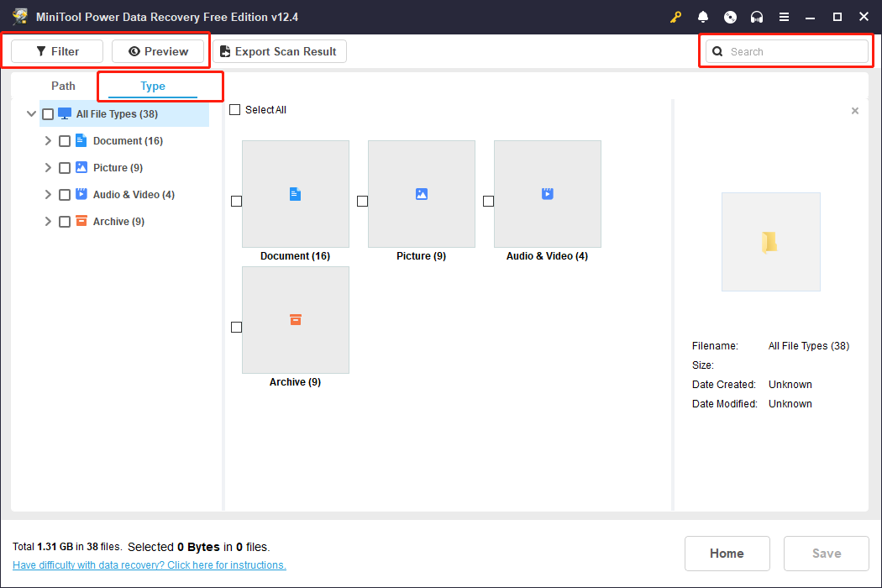Tick the Select All checkbox
The height and width of the screenshot is (588, 882).
click(x=235, y=110)
